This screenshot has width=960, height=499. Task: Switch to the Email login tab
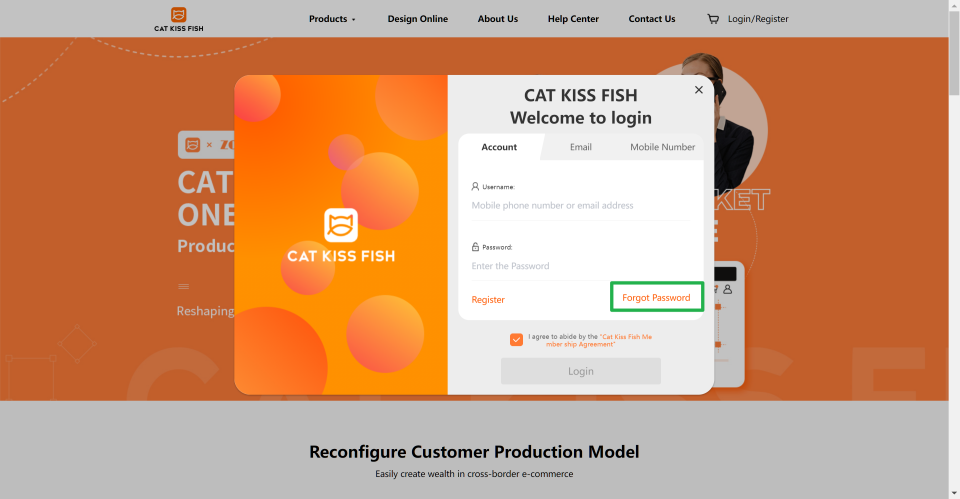[x=580, y=147]
